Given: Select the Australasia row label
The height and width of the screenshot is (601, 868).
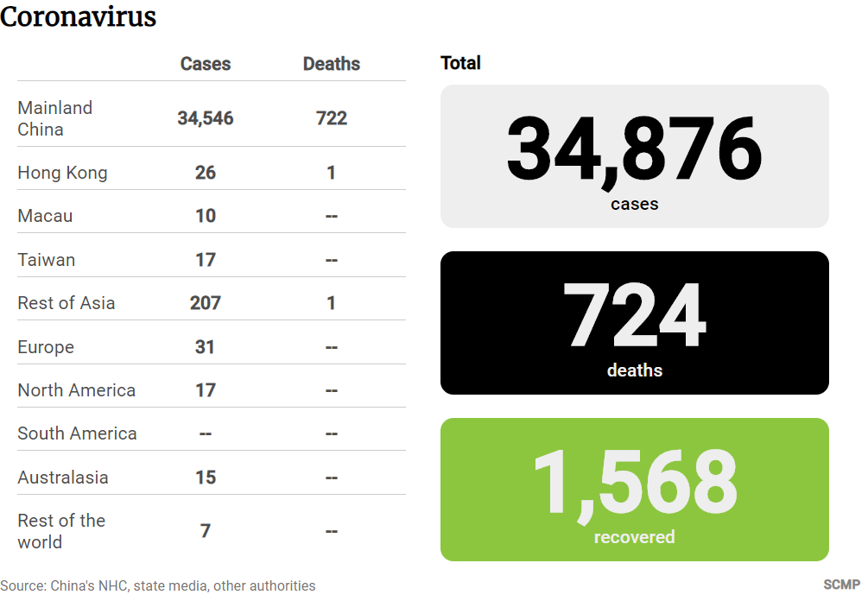Looking at the screenshot, I should pyautogui.click(x=63, y=477).
